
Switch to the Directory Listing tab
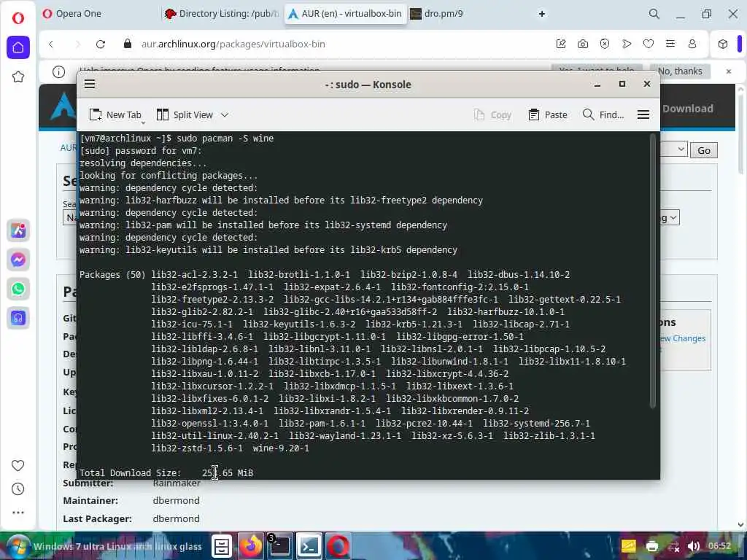tap(222, 14)
